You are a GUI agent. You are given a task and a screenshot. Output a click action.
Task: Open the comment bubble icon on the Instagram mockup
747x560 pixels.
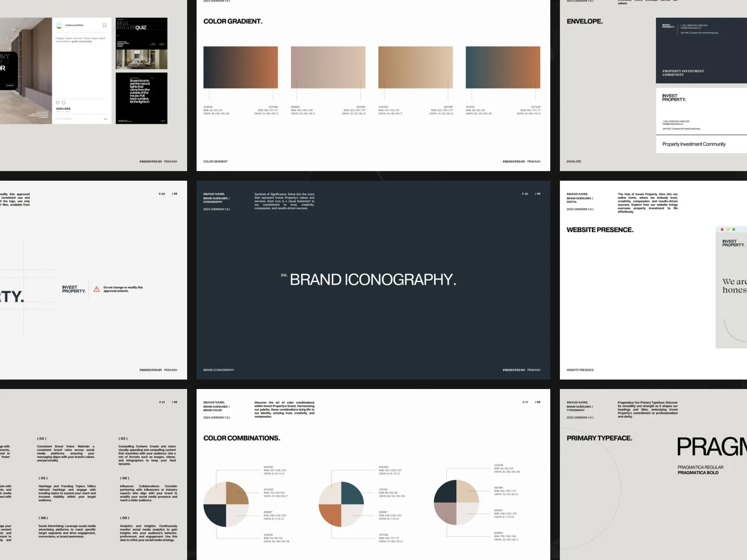[x=64, y=102]
